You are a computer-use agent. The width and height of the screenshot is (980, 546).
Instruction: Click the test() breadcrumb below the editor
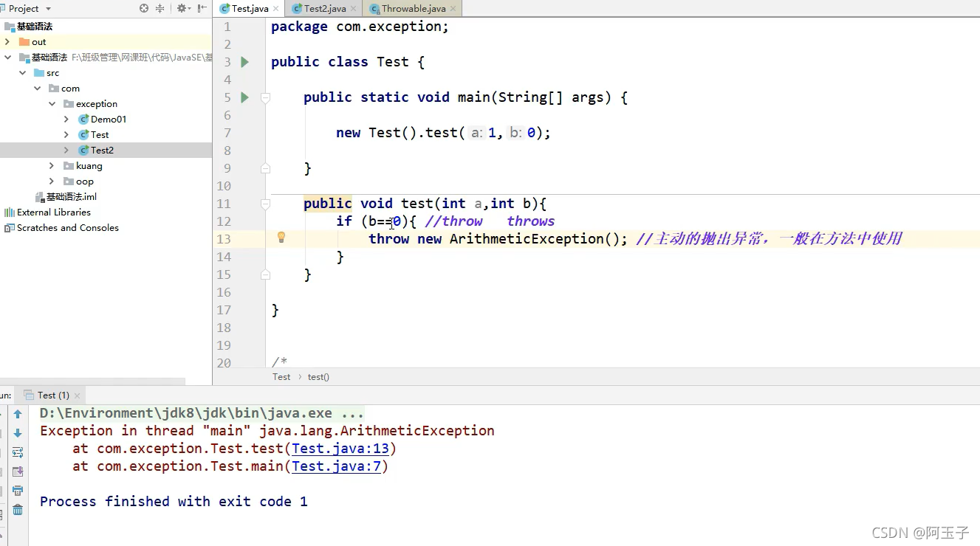pos(318,377)
